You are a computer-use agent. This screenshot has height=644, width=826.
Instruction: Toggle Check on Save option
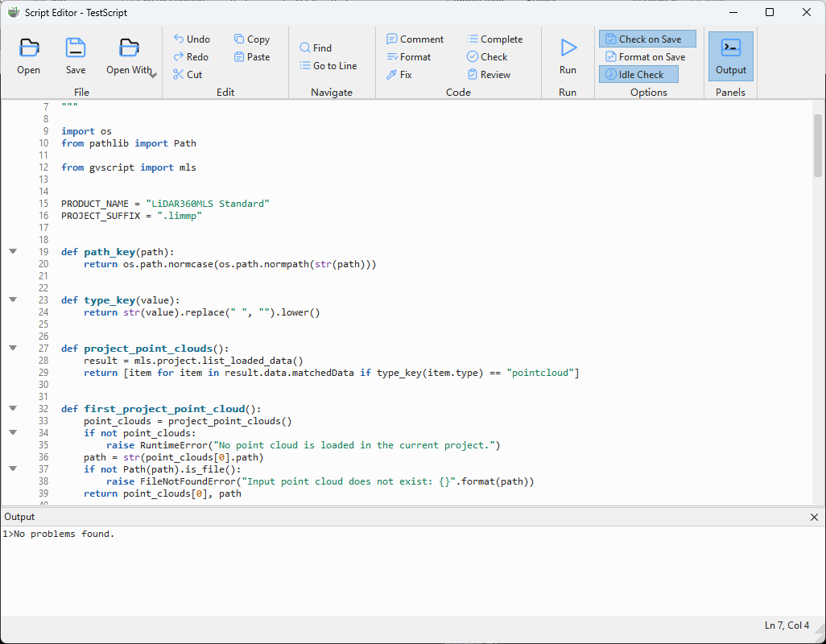647,39
